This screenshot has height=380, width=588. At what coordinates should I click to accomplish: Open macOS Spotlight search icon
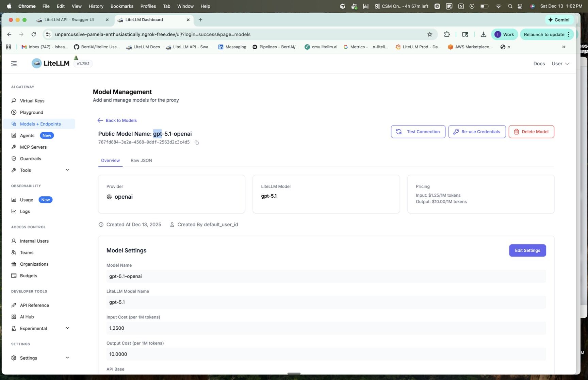click(x=510, y=6)
